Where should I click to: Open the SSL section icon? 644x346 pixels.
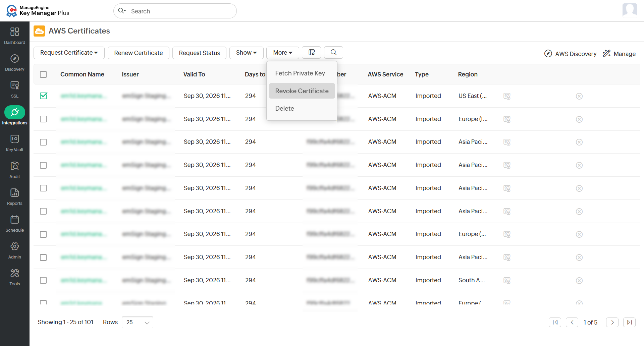coord(15,85)
